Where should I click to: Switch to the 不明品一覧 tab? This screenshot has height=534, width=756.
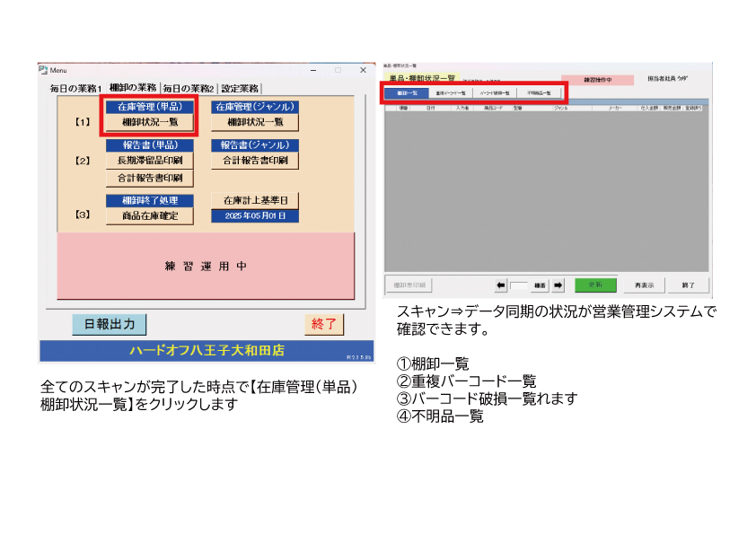[541, 92]
